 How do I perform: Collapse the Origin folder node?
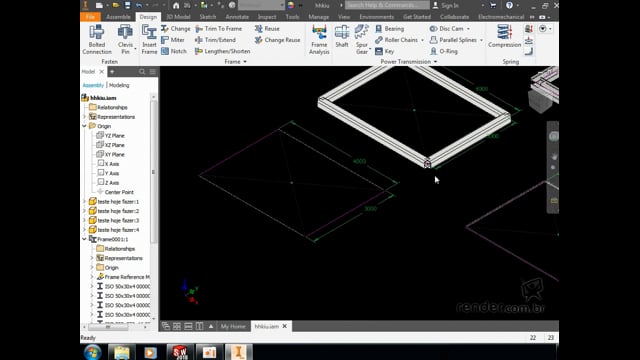tap(84, 126)
